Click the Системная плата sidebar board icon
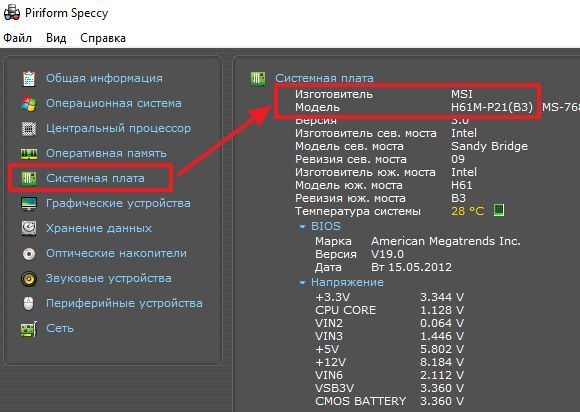Screen dimensions: 580x412 [x=29, y=179]
